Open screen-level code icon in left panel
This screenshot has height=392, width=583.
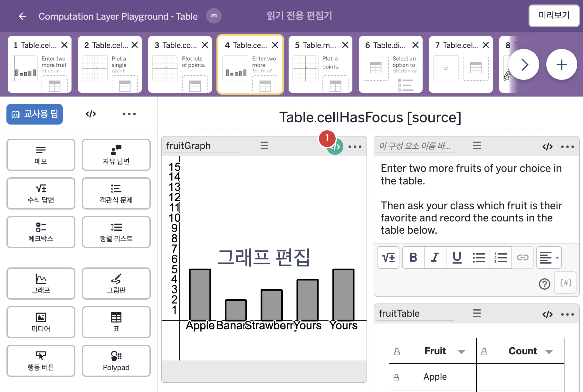click(91, 114)
